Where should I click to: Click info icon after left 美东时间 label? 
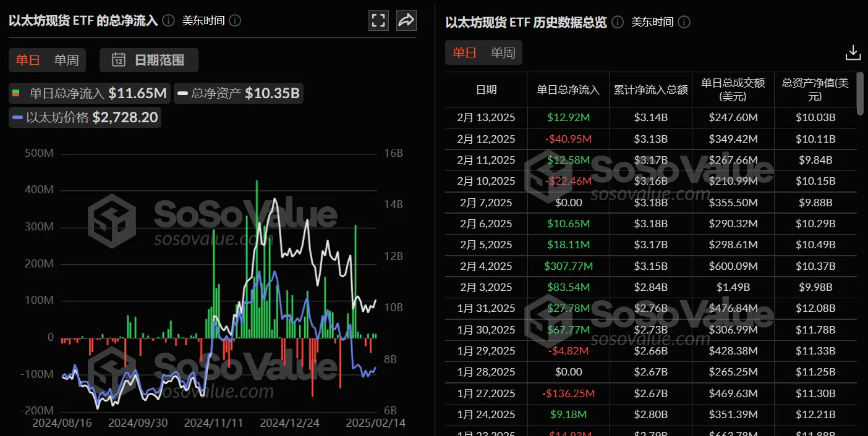(x=235, y=20)
